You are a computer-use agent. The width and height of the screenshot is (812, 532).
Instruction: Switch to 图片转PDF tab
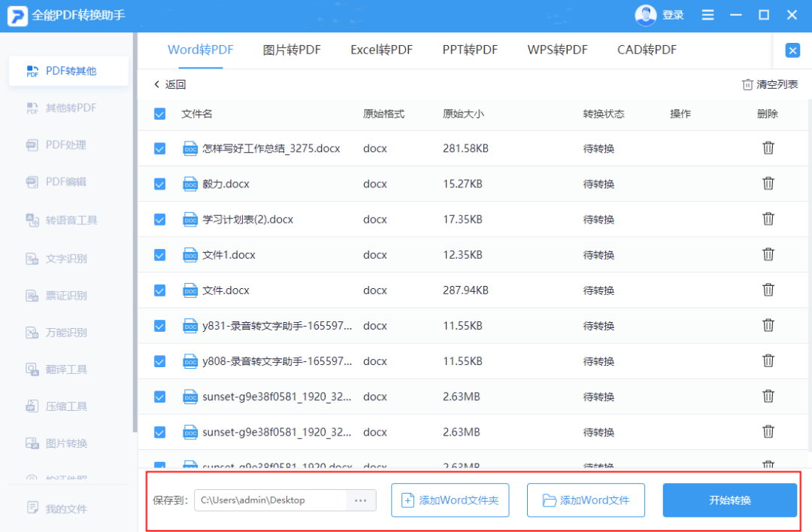pos(292,50)
